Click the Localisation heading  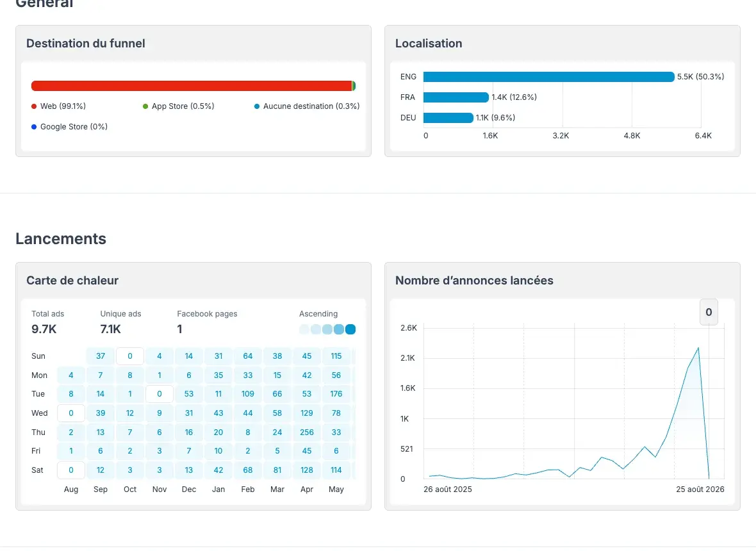429,44
